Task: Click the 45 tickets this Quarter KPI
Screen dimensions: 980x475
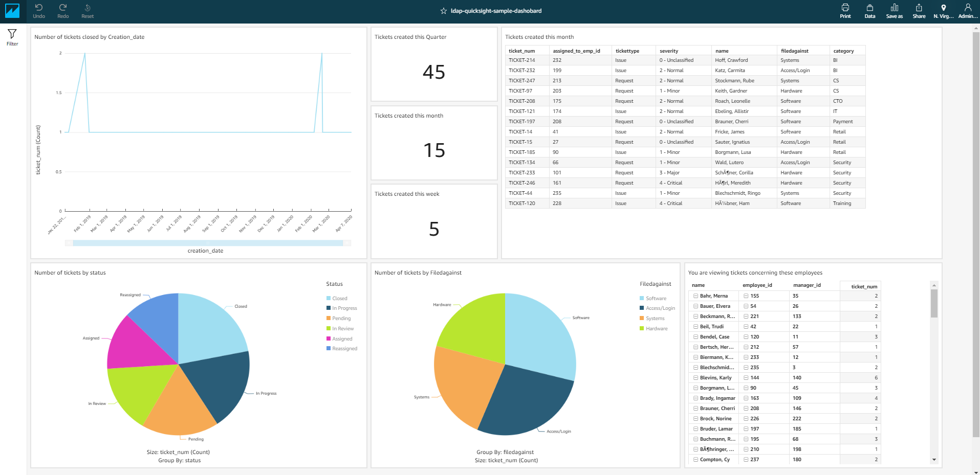Action: click(434, 72)
